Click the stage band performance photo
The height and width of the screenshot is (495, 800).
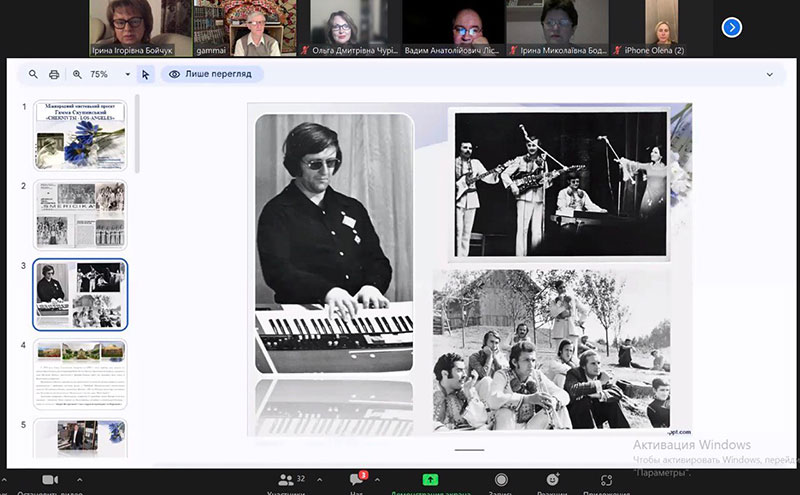tap(561, 184)
